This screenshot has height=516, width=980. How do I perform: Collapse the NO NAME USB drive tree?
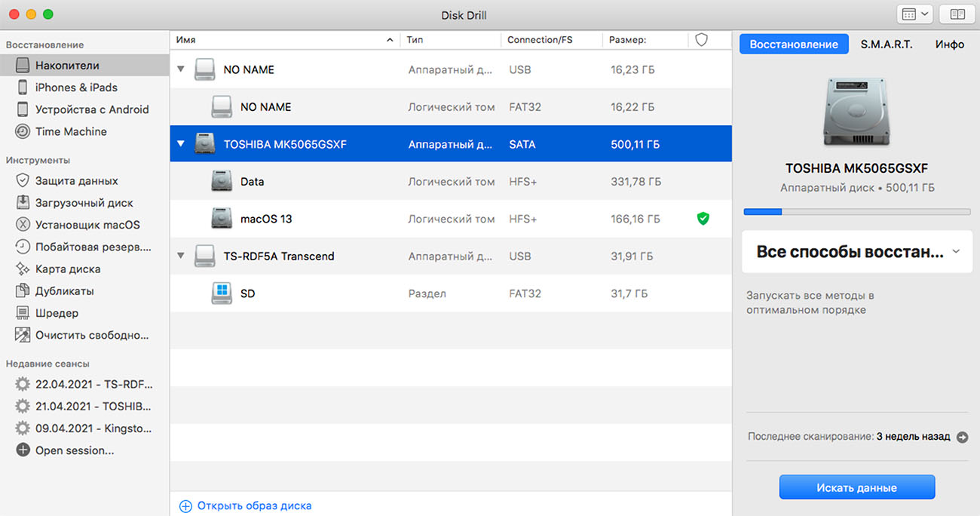pos(180,69)
